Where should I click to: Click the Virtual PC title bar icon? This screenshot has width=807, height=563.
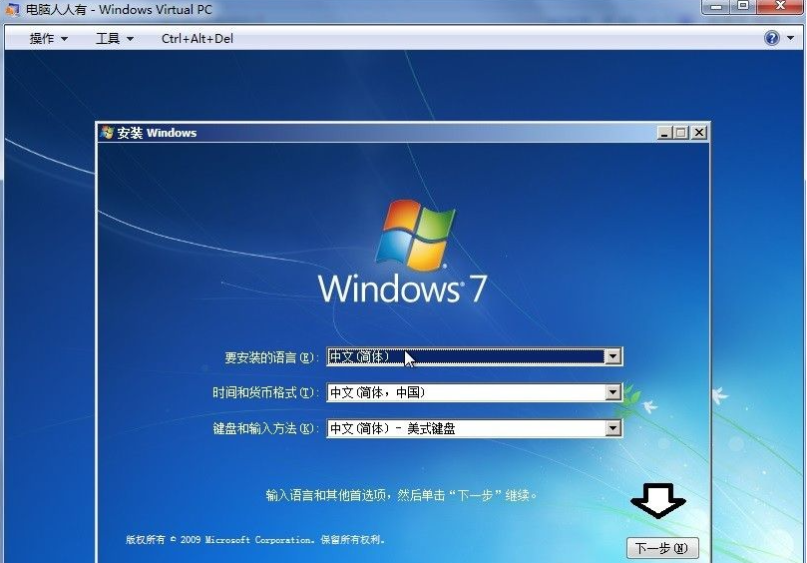coord(12,9)
